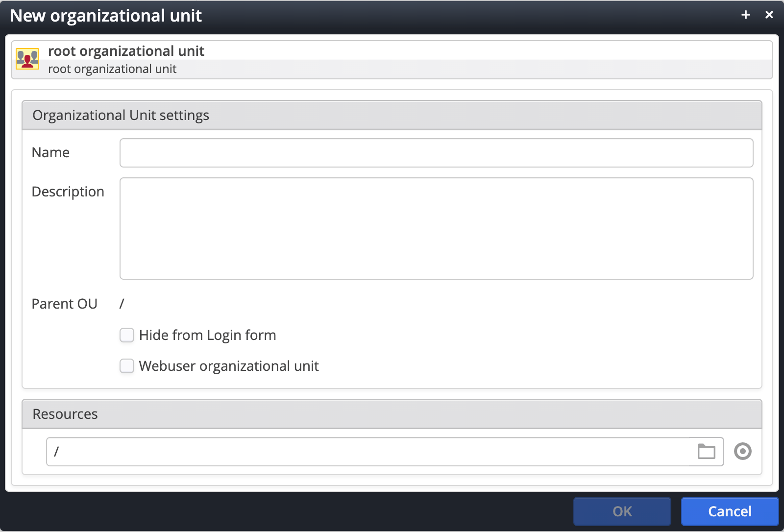The image size is (784, 532).
Task: Click the root organizational unit group icon
Action: point(27,59)
